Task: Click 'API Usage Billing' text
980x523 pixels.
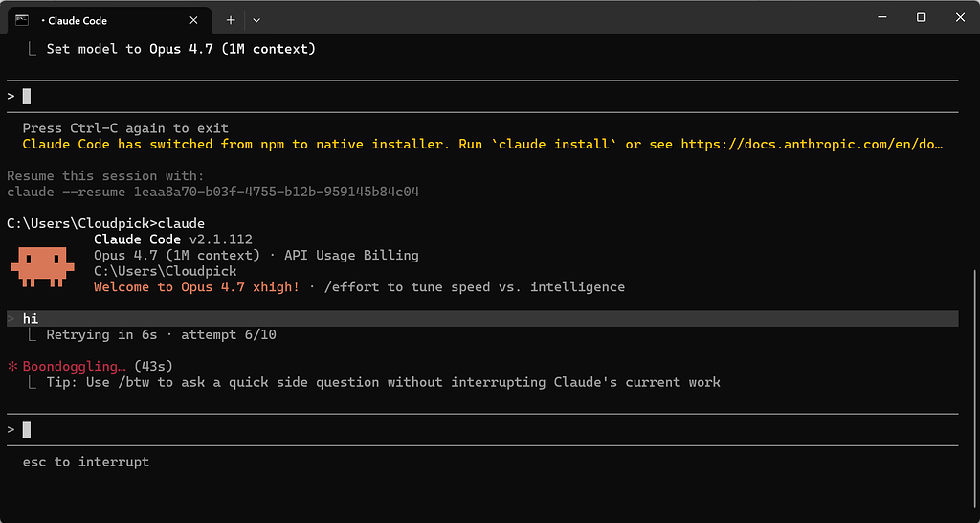Action: point(351,255)
